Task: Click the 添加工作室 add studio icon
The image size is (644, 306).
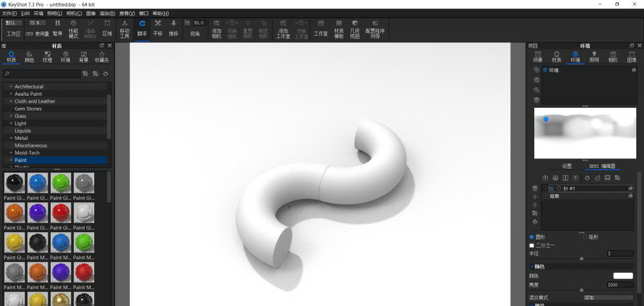Action: point(283,23)
